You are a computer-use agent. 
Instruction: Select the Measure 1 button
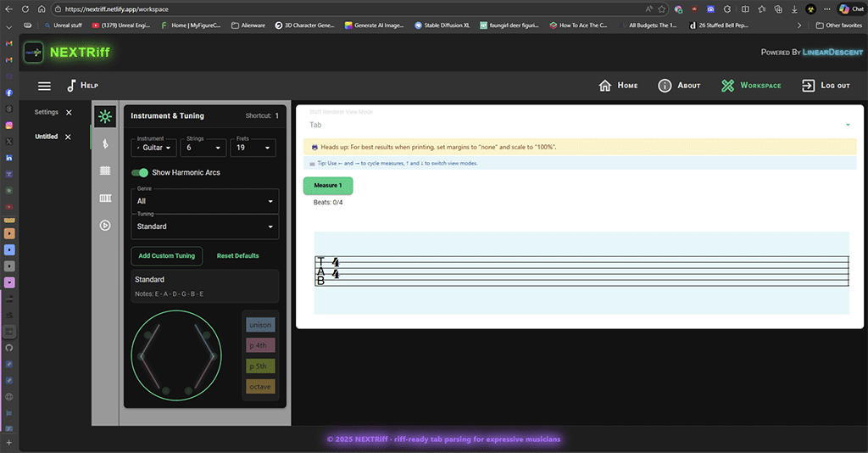pos(327,186)
